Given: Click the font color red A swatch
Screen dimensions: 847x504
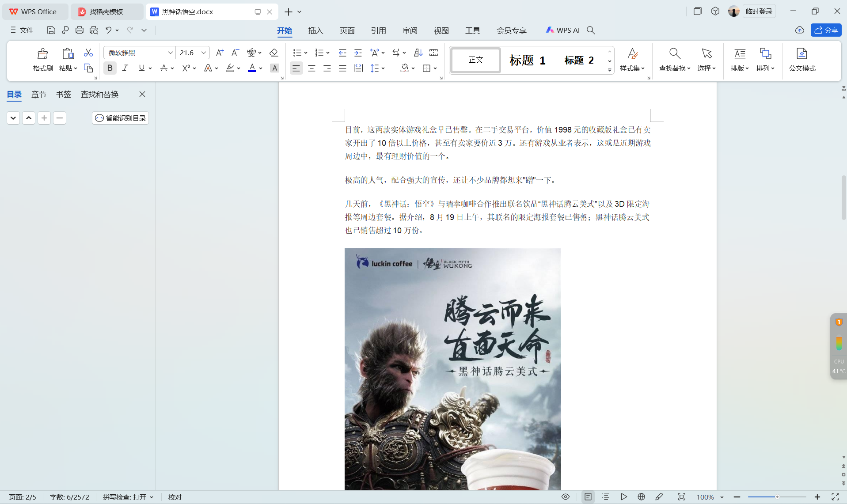Looking at the screenshot, I should [252, 68].
